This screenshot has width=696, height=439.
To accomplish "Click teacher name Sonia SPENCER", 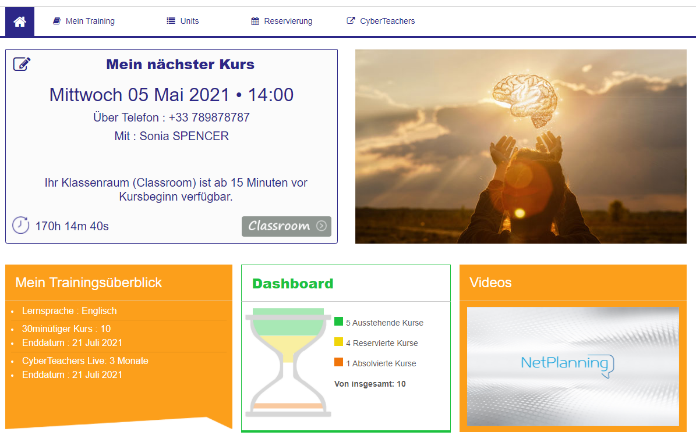I will 184,136.
